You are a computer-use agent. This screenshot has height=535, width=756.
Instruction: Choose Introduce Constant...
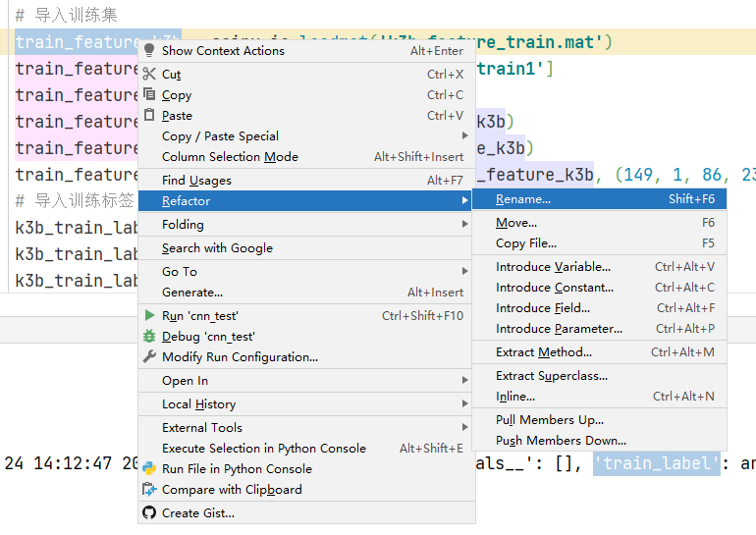(x=599, y=288)
